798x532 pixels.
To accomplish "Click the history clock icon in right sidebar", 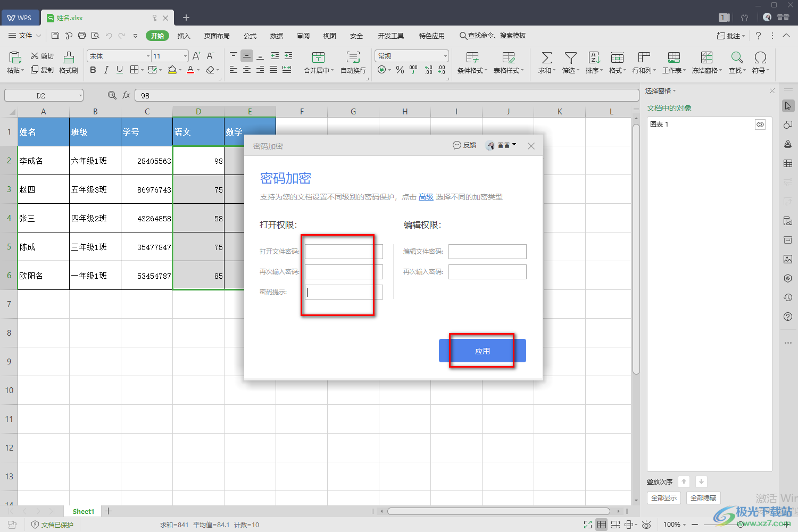I will [788, 297].
